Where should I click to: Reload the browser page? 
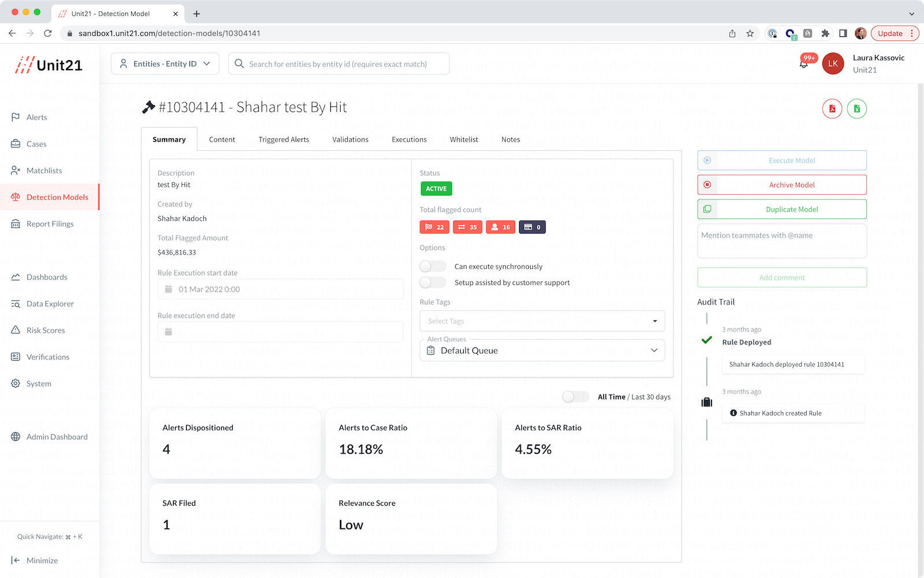click(48, 34)
